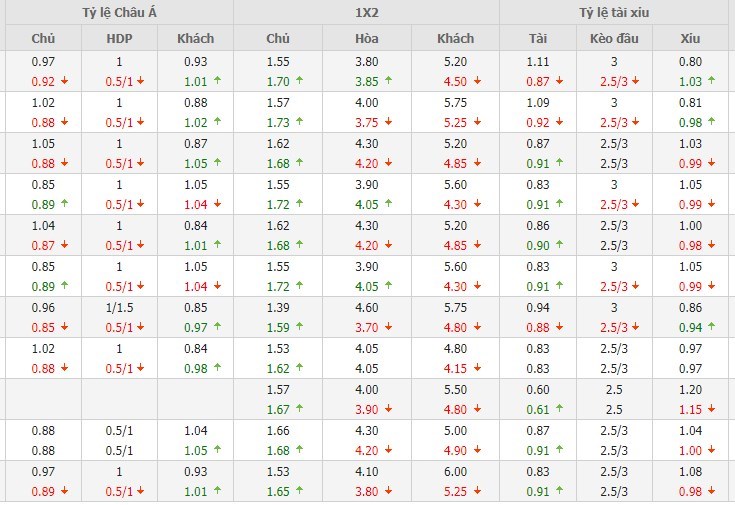Click the red down arrow beside 3.70
The image size is (735, 505).
(x=387, y=326)
